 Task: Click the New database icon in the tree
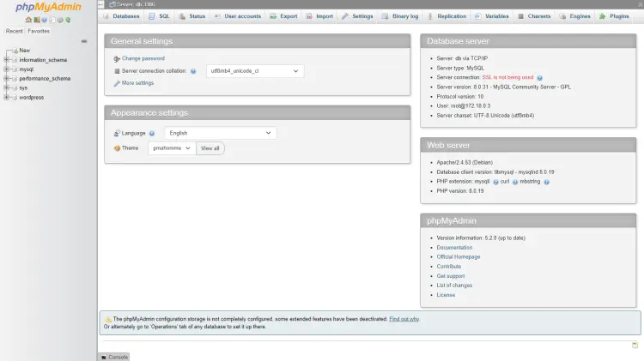(x=15, y=51)
